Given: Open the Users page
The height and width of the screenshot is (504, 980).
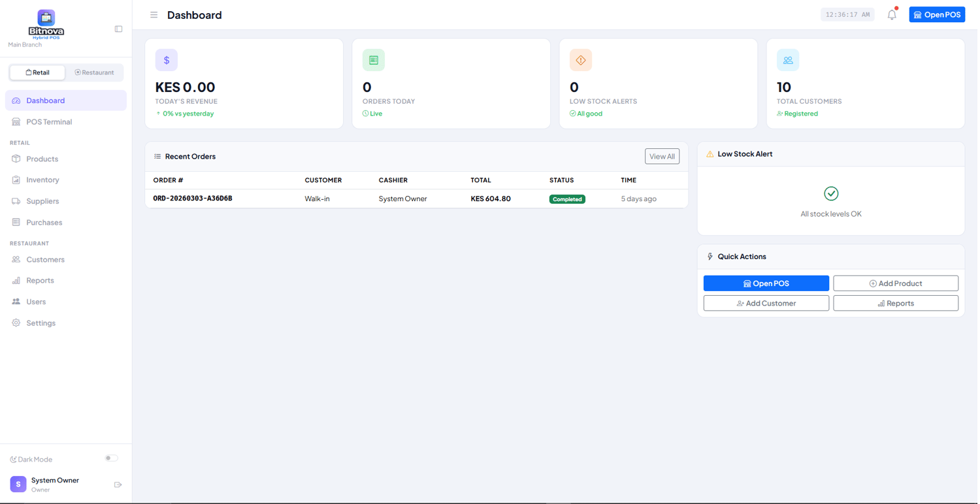Looking at the screenshot, I should tap(66, 302).
